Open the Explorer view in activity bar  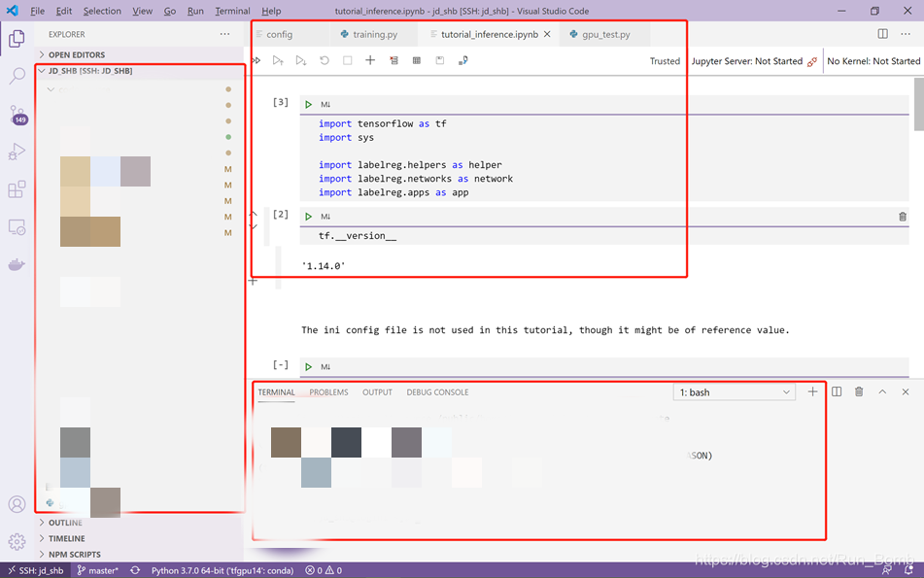[x=17, y=39]
